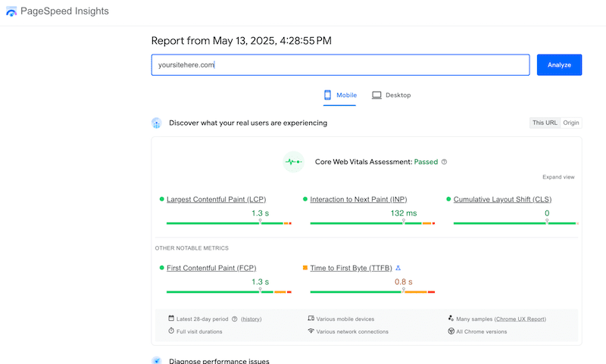Open Time to First Byte (TTFB) link

[x=351, y=269]
